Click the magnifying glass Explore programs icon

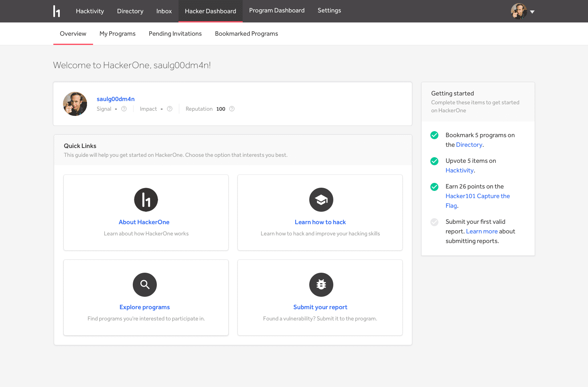[x=145, y=285]
